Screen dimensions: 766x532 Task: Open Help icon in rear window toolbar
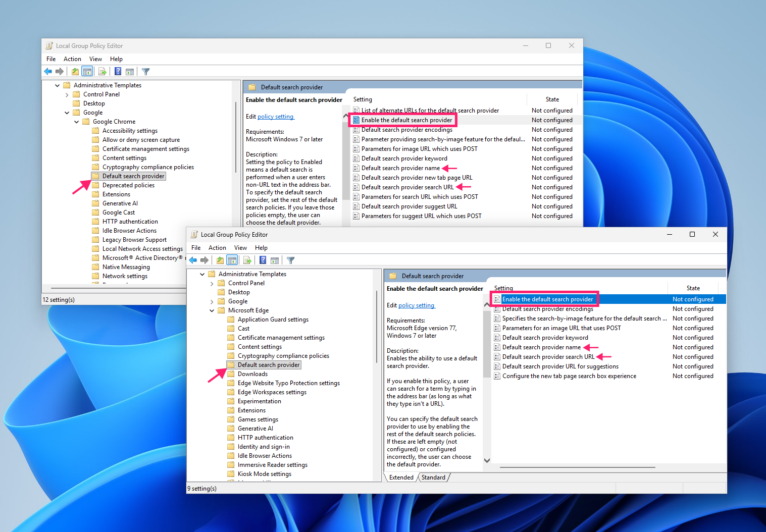[x=118, y=72]
